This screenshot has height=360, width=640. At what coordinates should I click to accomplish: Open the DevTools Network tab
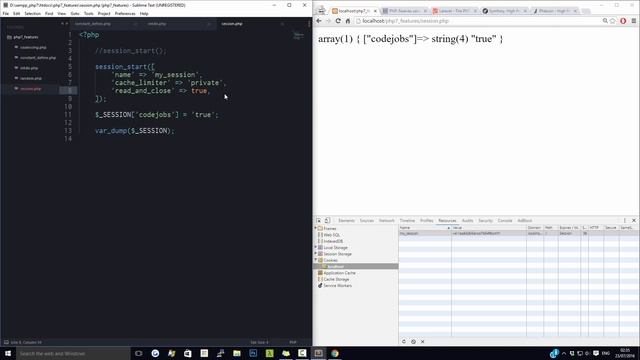pyautogui.click(x=387, y=220)
